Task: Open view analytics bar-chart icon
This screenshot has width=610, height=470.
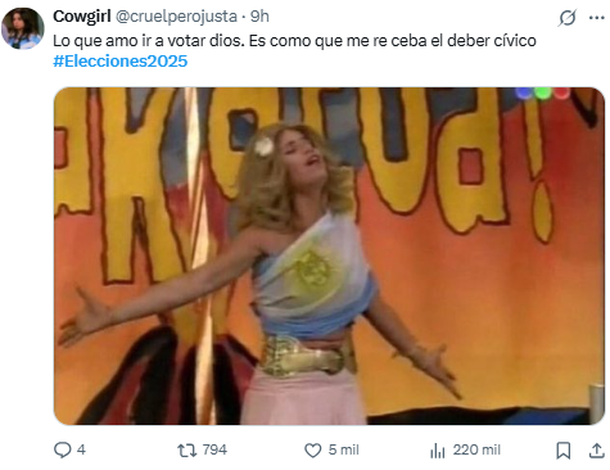Action: pos(438,451)
